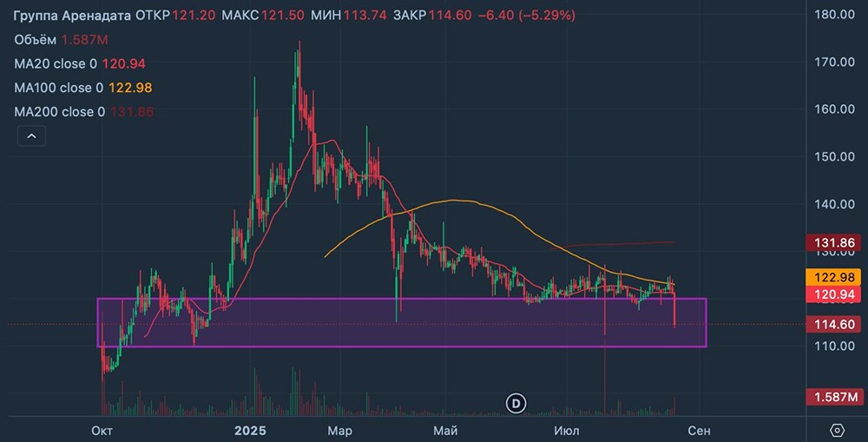Click the 131.86 MA200 price label
This screenshot has height=442, width=868.
tap(834, 242)
